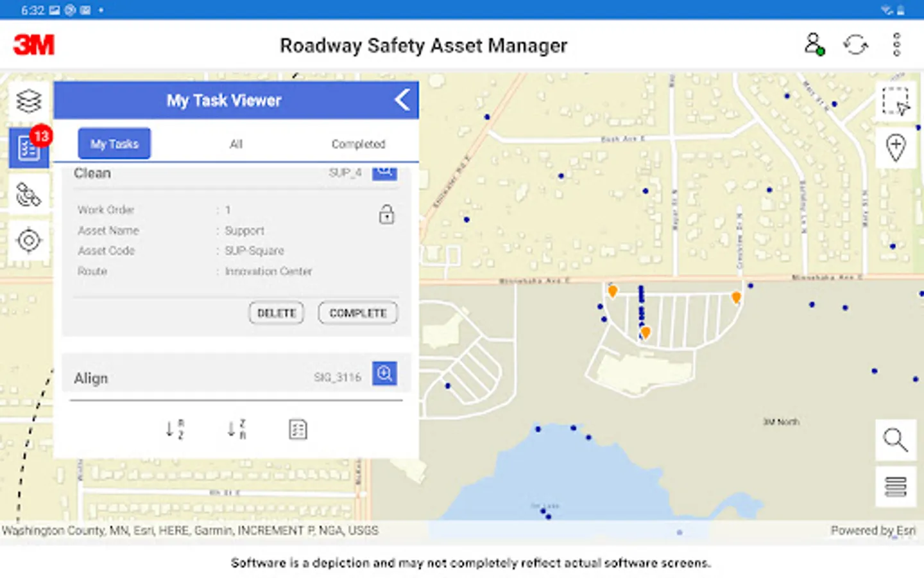Switch to the My Tasks tab
The height and width of the screenshot is (578, 924).
coord(114,144)
